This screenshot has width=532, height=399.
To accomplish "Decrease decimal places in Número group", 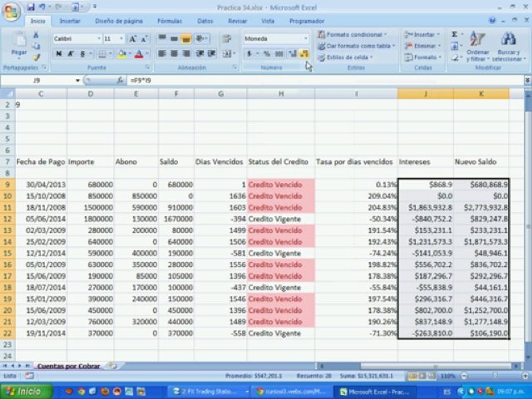I will pyautogui.click(x=304, y=54).
